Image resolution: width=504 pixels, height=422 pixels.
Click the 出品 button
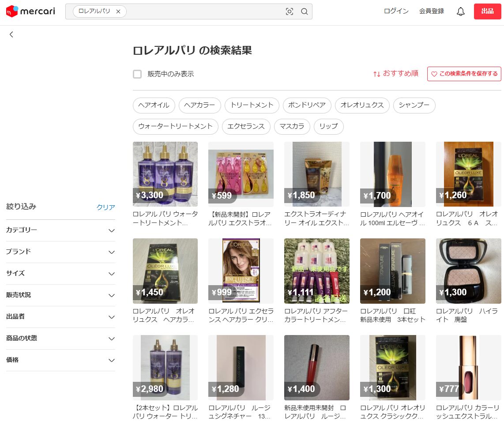point(487,11)
